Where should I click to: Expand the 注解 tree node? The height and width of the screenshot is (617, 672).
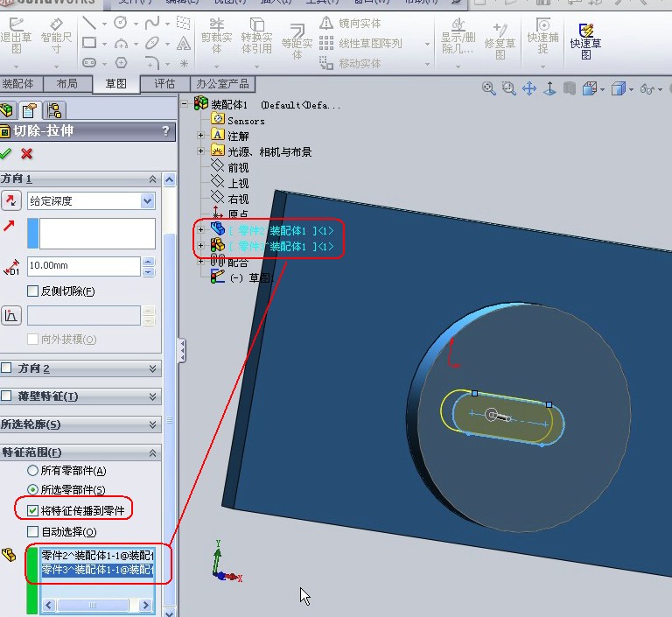tap(200, 135)
